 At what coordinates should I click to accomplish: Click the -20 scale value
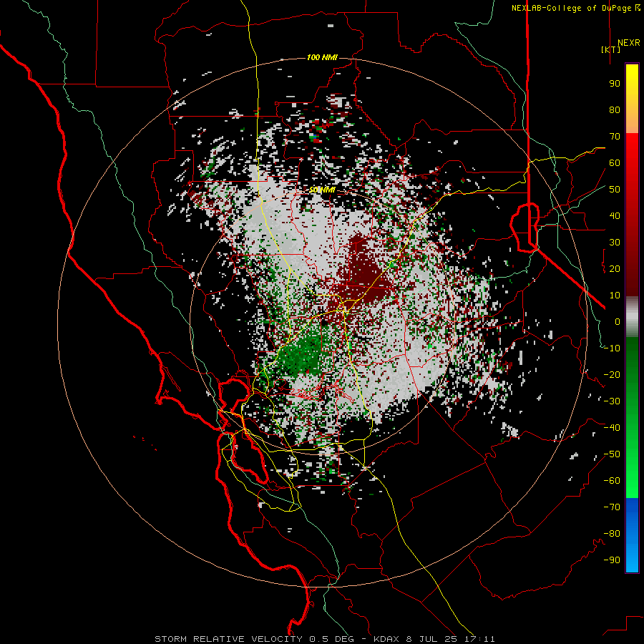point(612,374)
